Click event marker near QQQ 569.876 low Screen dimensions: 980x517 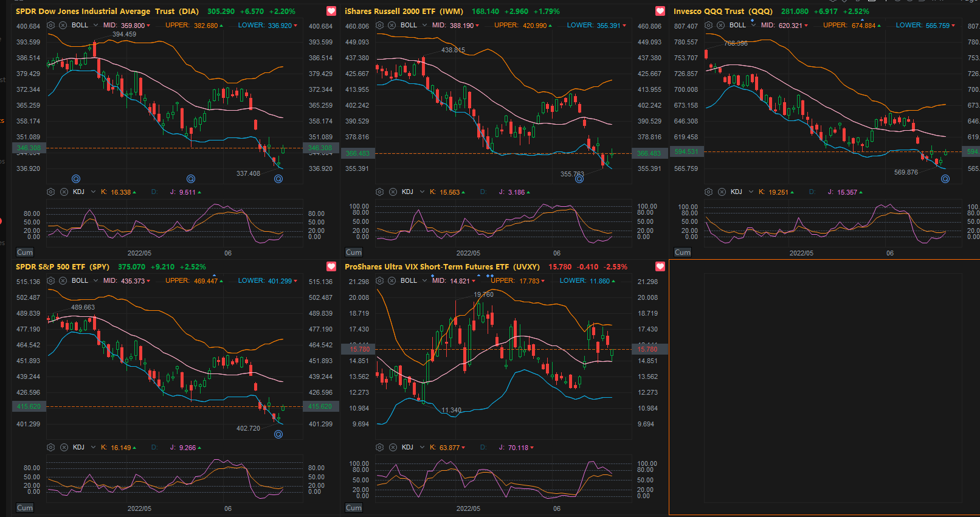pos(945,179)
